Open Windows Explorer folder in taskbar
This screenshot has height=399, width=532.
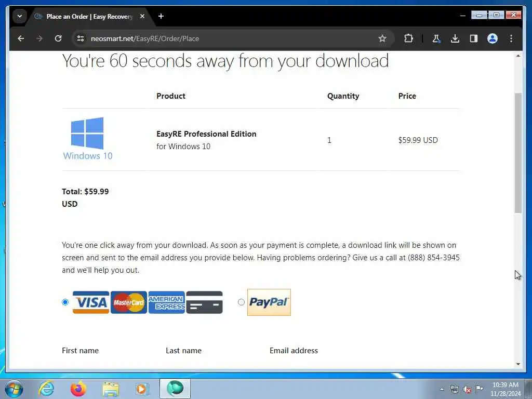coord(110,389)
